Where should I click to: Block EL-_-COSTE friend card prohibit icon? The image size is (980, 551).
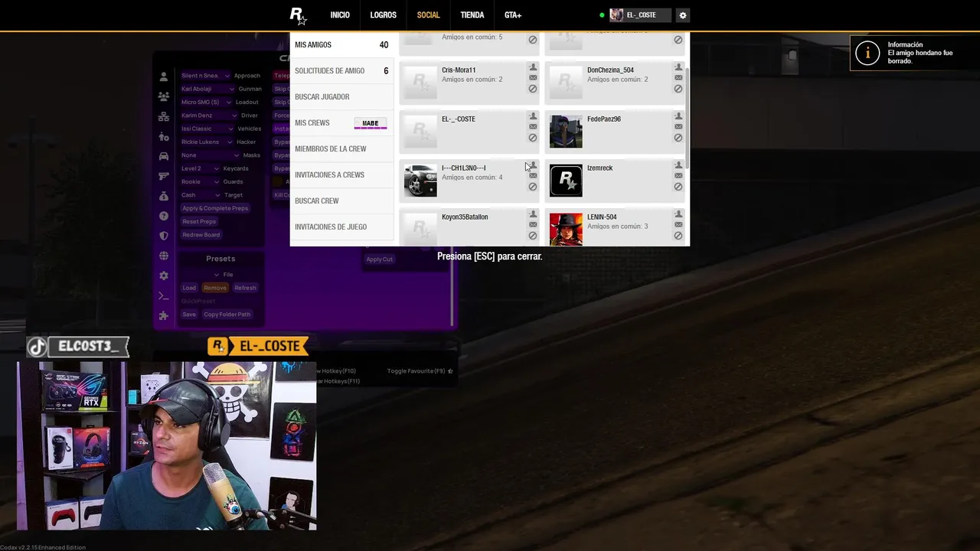[533, 138]
